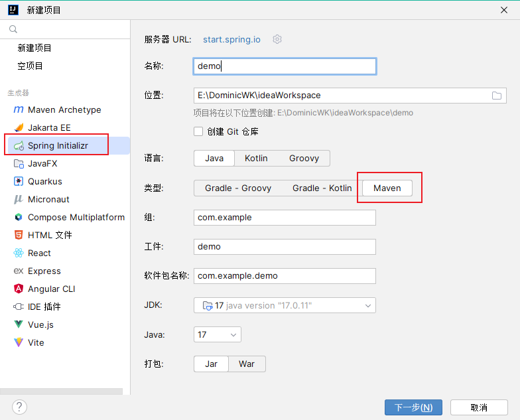Screen dimensions: 520x420
Task: Click the 组 input field com.example
Action: 285,217
